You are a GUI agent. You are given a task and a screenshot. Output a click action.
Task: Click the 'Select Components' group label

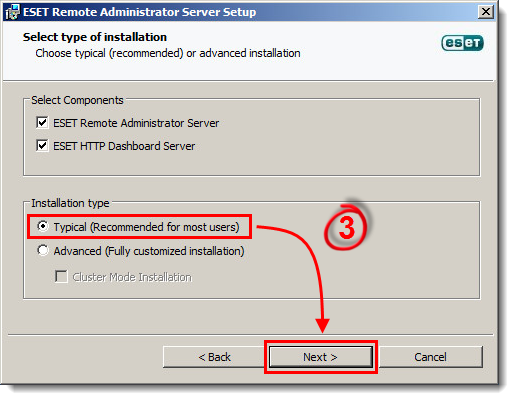tap(77, 100)
